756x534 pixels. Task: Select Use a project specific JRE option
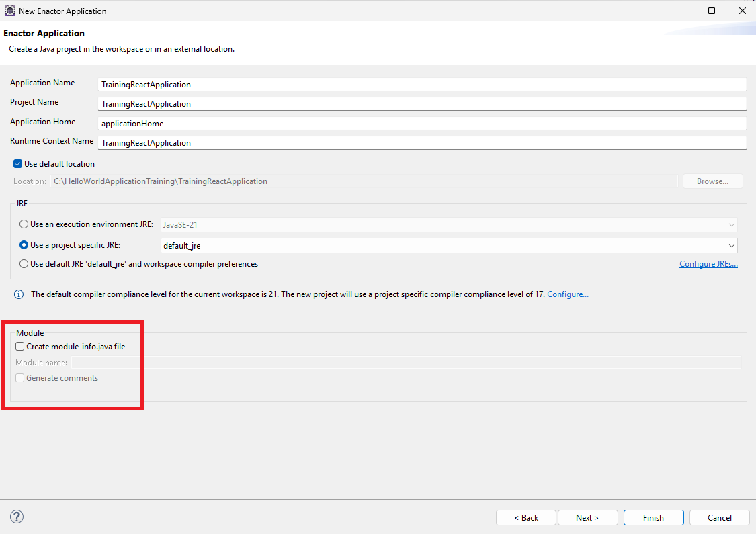click(x=24, y=245)
